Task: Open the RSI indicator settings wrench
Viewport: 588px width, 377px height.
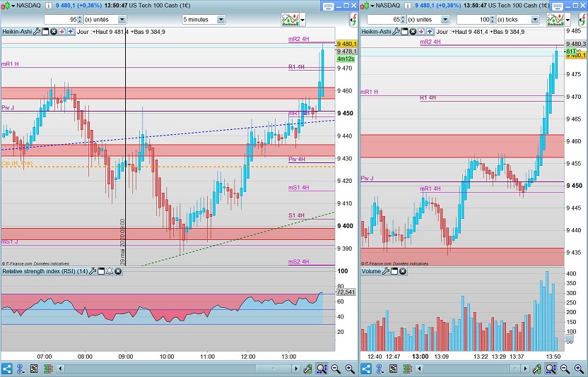Action: [93, 271]
